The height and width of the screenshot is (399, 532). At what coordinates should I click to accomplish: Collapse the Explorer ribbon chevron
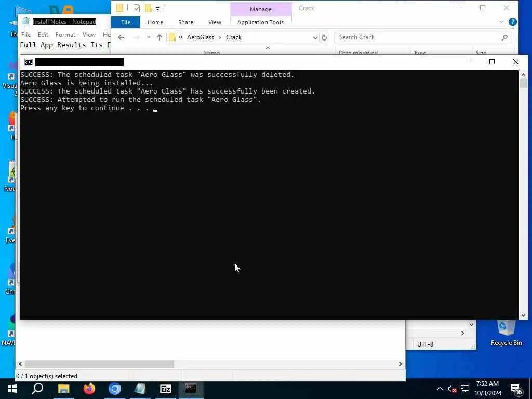[501, 22]
